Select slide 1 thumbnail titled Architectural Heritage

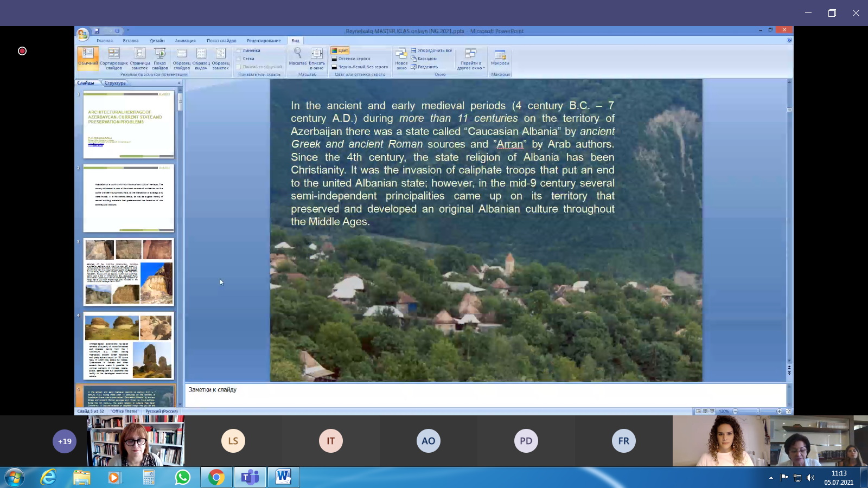coord(129,125)
